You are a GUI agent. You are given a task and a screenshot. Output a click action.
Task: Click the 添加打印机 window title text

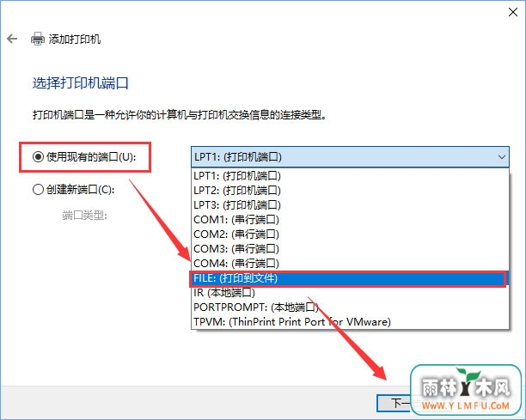point(75,40)
